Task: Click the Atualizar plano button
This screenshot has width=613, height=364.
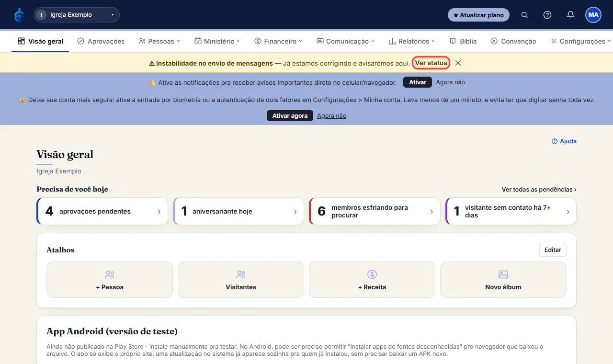Action: click(x=478, y=15)
